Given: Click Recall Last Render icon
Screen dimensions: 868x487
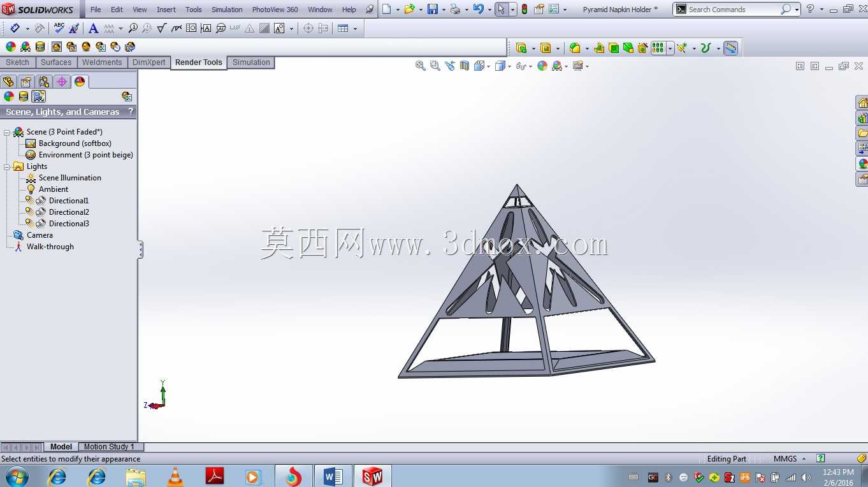Looking at the screenshot, I should point(130,47).
